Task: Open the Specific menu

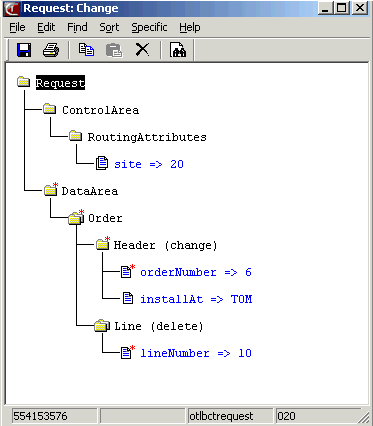Action: pyautogui.click(x=149, y=27)
